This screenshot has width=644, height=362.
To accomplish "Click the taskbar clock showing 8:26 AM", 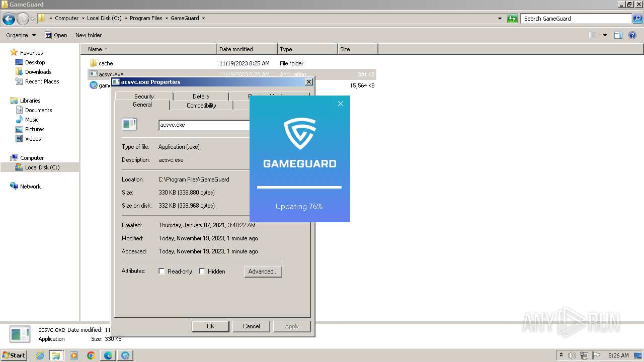I will click(618, 355).
